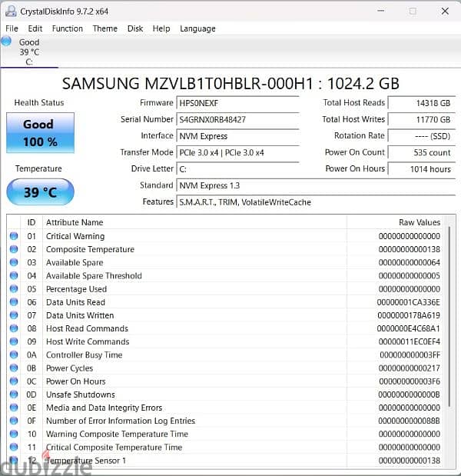Click the Interface field NVM Express
This screenshot has width=461, height=476.
coord(237,136)
